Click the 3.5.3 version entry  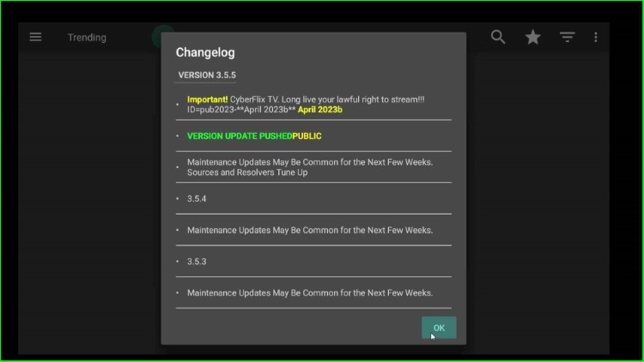[x=197, y=262]
